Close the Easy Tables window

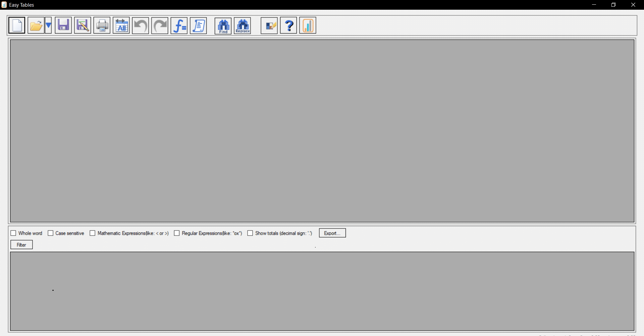click(633, 5)
